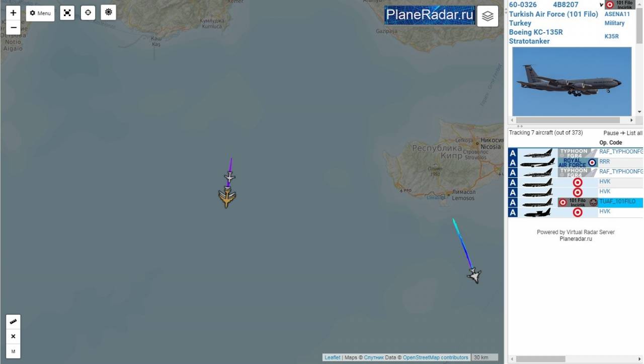The width and height of the screenshot is (644, 364).
Task: Select the gold aircraft marker on map
Action: (227, 197)
